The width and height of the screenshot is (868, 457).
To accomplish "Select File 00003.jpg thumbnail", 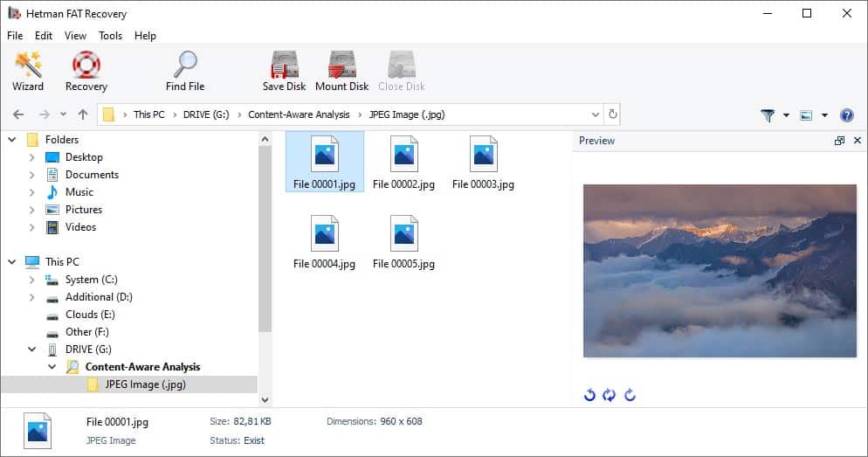I will pyautogui.click(x=483, y=163).
